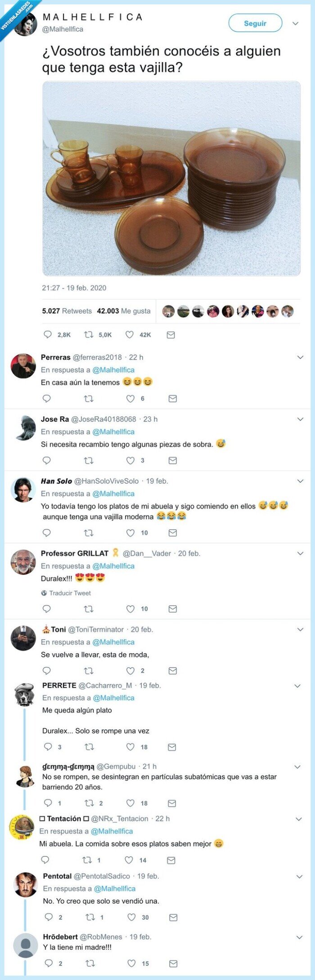Screen dimensions: 315x980
Task: Like Perreras' reply
Action: pyautogui.click(x=130, y=398)
